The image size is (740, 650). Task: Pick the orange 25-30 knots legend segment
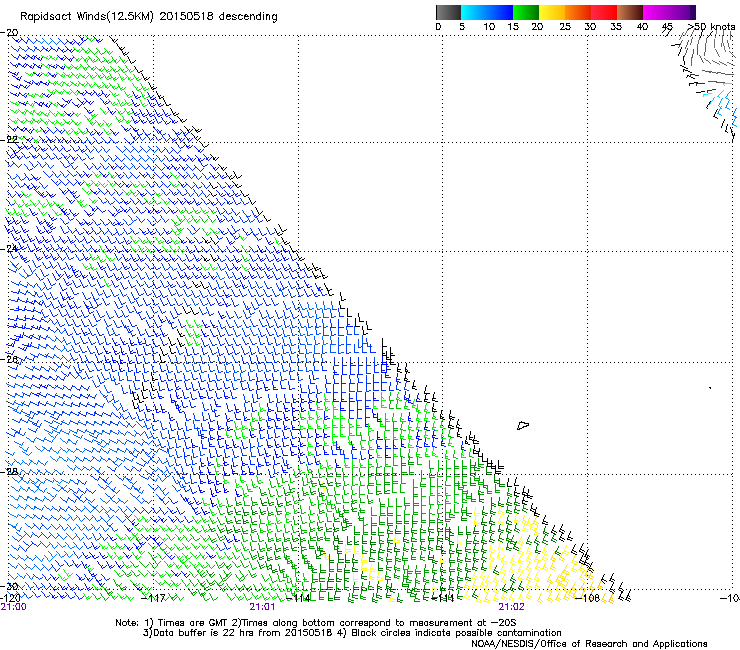point(578,12)
